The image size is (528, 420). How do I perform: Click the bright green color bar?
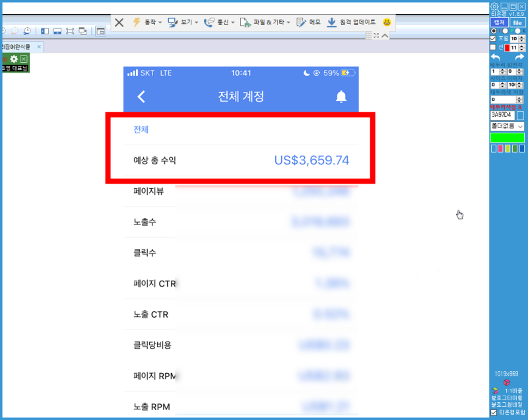(507, 137)
